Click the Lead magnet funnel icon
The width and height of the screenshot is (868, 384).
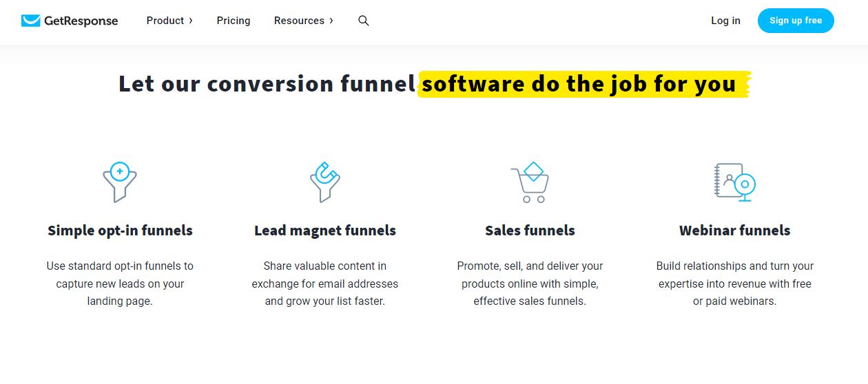pyautogui.click(x=325, y=182)
